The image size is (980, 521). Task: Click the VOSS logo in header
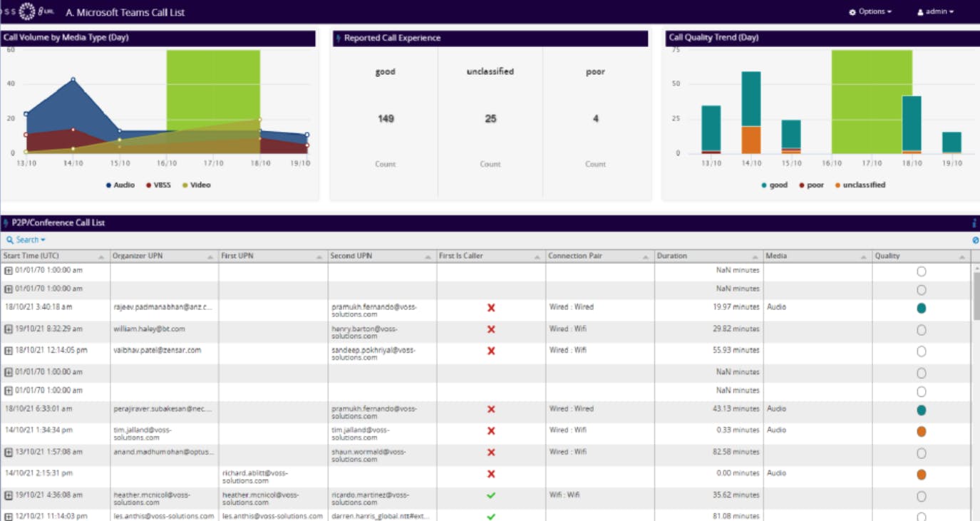click(28, 11)
